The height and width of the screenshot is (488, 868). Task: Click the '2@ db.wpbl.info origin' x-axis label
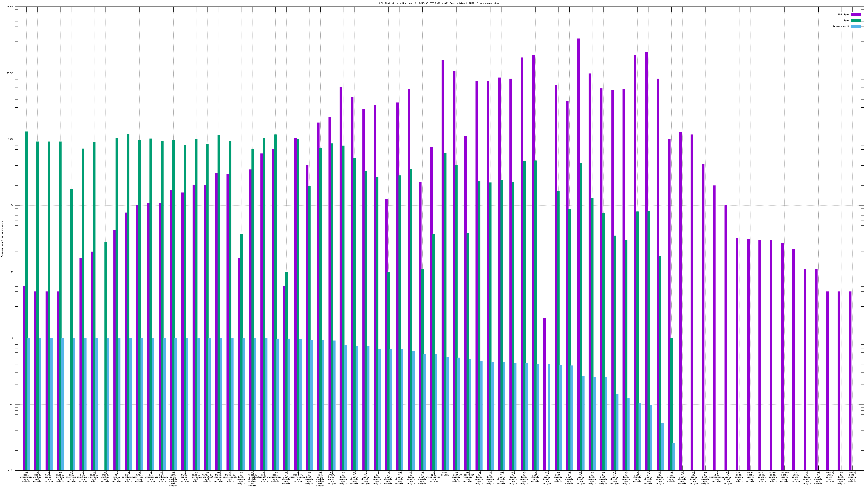click(x=117, y=477)
